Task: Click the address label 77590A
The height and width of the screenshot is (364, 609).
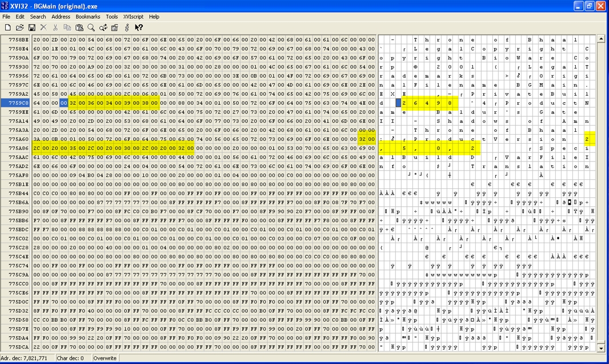Action: coord(19,58)
